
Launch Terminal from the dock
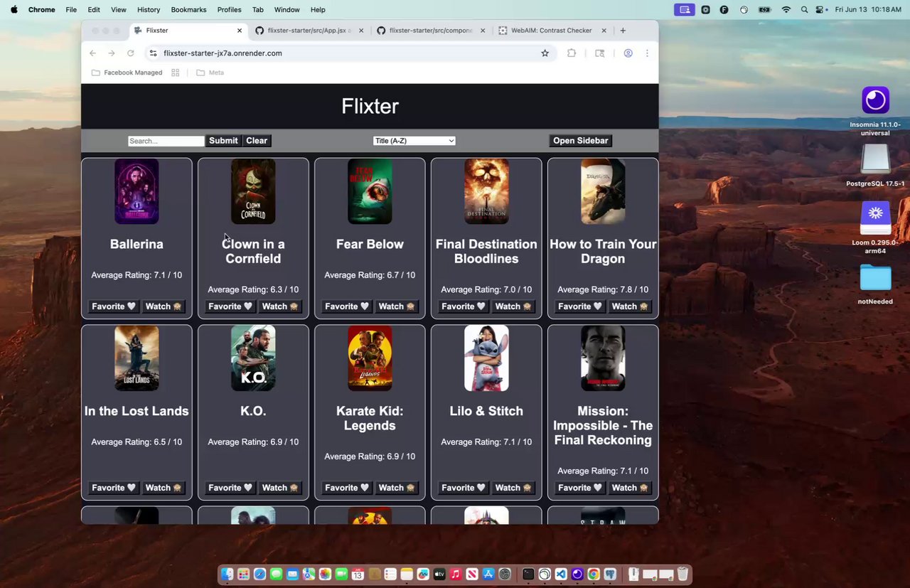528,574
